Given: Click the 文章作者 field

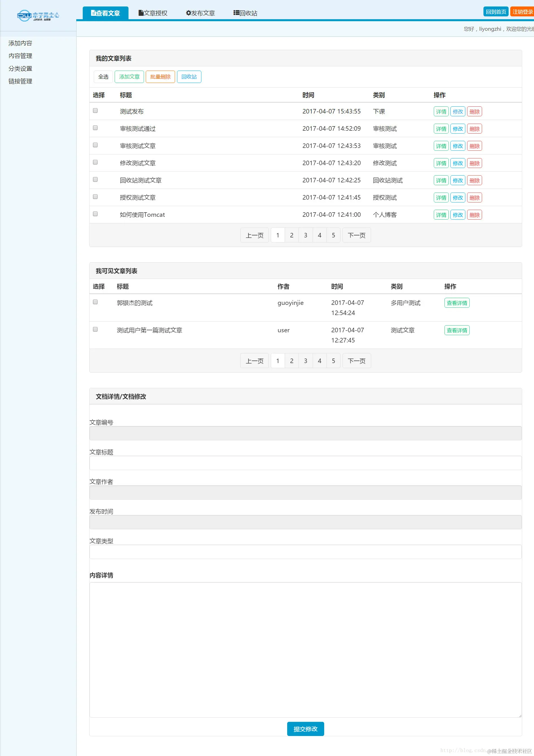Looking at the screenshot, I should (305, 493).
